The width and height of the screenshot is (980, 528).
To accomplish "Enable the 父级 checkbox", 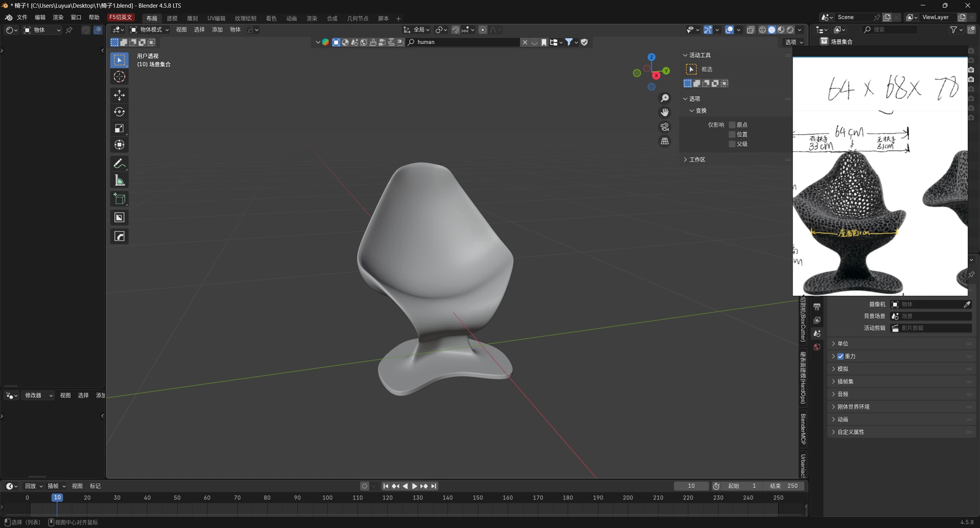I will [732, 144].
